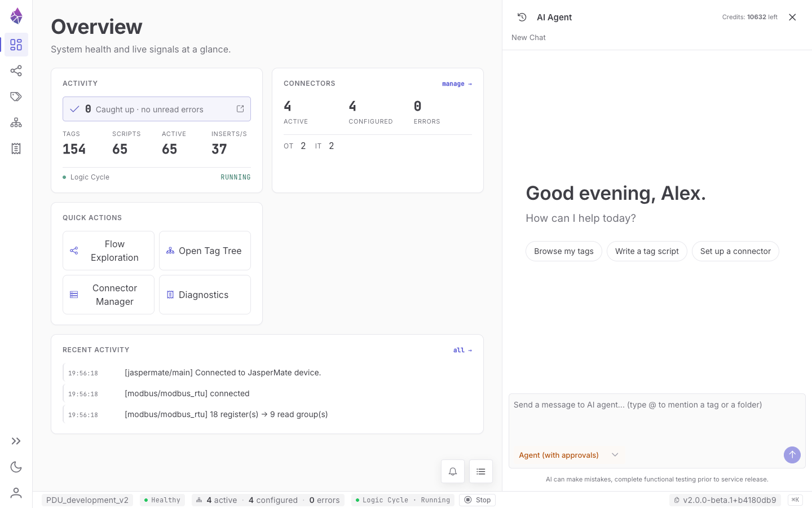The width and height of the screenshot is (812, 508).
Task: Click the Logic Cycle RUNNING row
Action: click(157, 177)
